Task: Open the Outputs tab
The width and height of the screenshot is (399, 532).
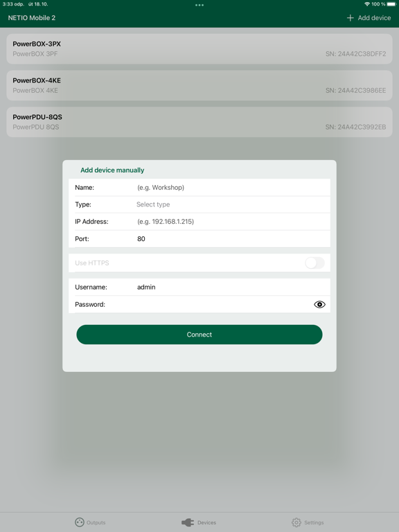Action: (x=90, y=522)
